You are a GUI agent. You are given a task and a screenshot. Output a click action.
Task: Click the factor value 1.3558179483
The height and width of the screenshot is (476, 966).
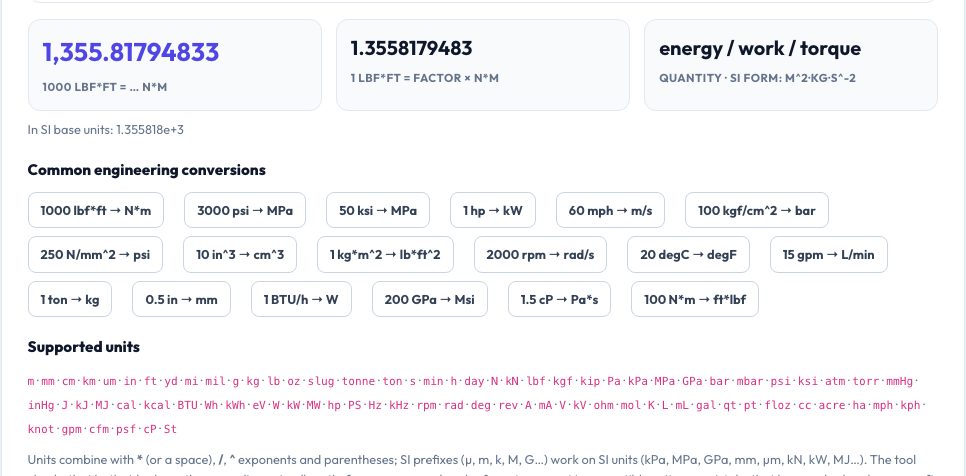tap(412, 48)
